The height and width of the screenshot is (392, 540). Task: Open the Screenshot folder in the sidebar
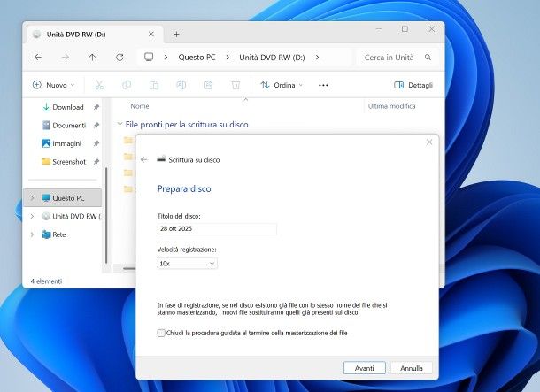[69, 162]
